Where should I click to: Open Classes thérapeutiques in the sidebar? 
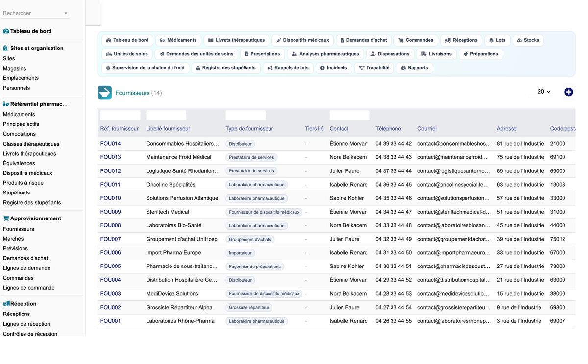point(31,144)
